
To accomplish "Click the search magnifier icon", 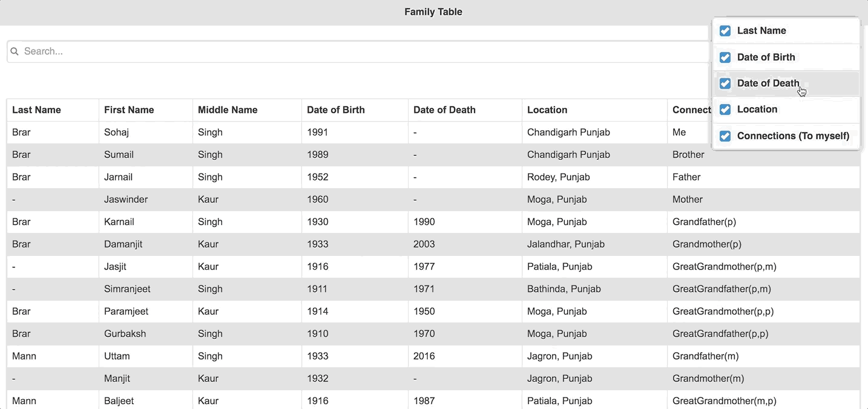I will (x=15, y=51).
